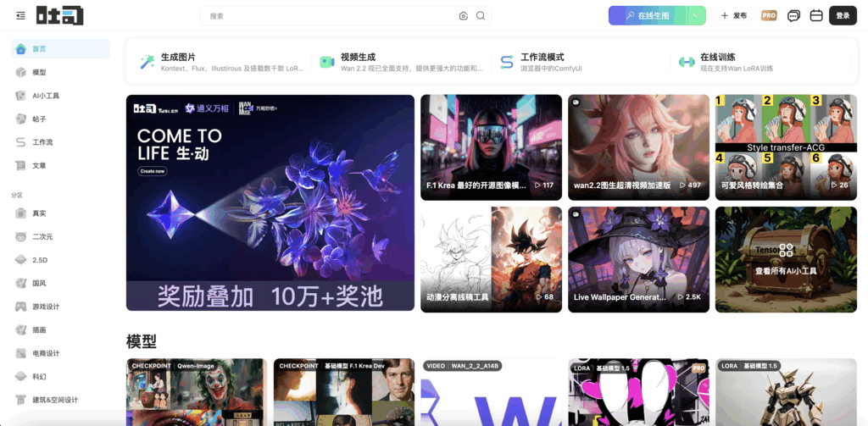Open the calendar check-in icon
This screenshot has width=868, height=426.
(x=816, y=15)
